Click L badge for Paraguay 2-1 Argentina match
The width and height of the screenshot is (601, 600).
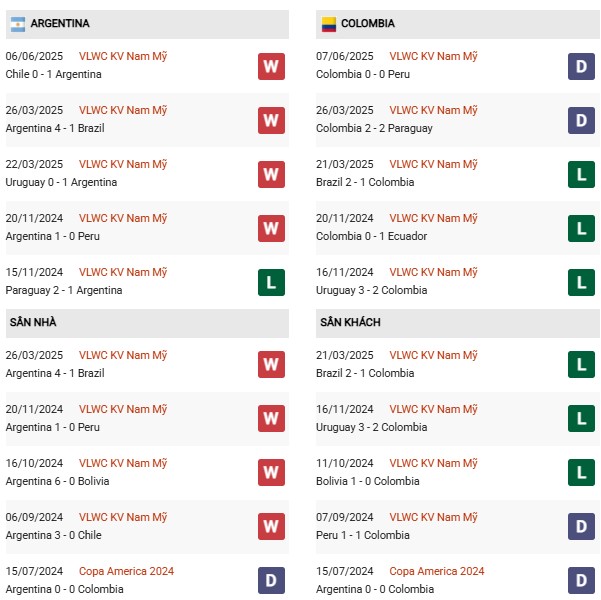(x=271, y=283)
